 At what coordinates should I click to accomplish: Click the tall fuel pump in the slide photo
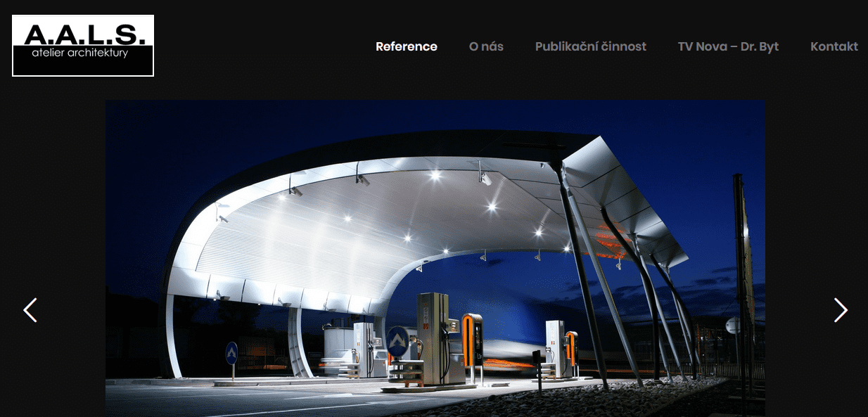tap(433, 338)
